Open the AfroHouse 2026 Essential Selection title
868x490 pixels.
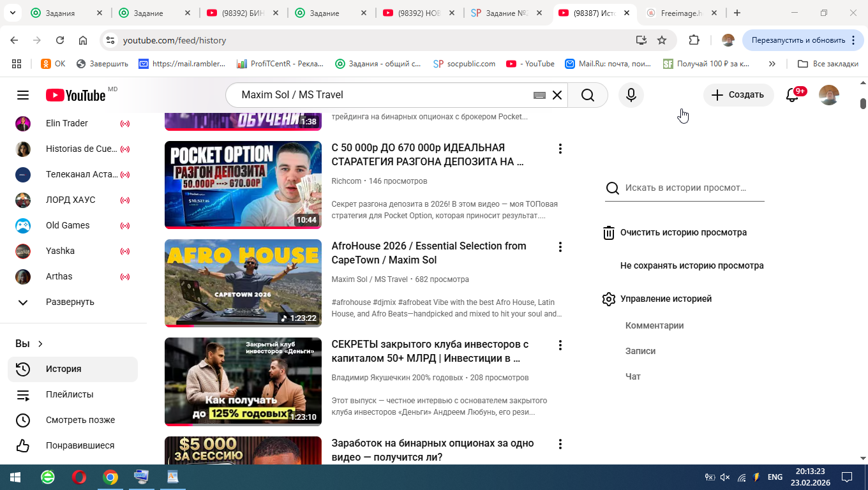429,253
